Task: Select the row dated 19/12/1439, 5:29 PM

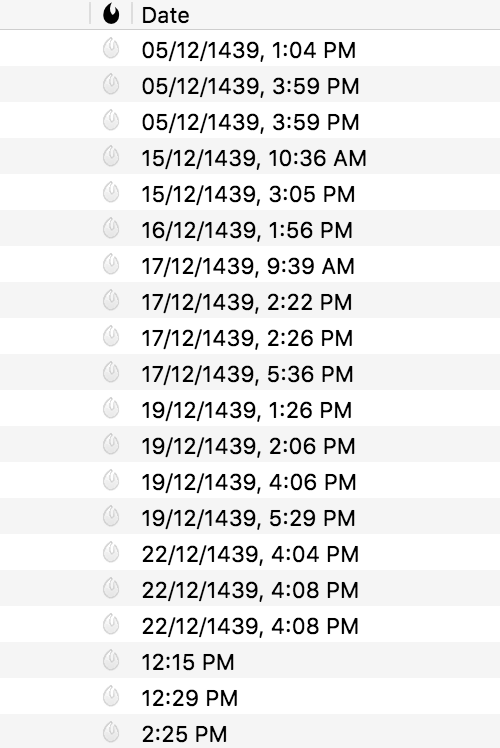Action: (x=250, y=517)
